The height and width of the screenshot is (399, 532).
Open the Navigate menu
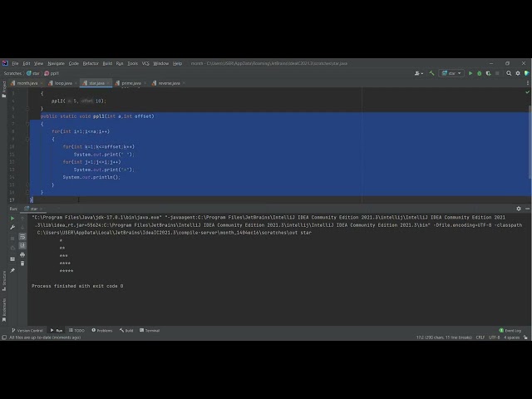[56, 63]
